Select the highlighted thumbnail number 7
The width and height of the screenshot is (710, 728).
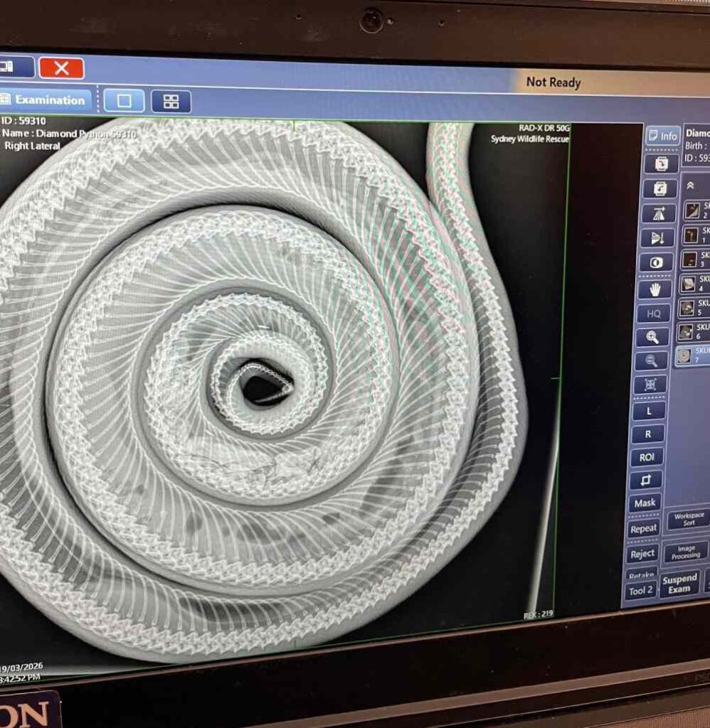[693, 355]
